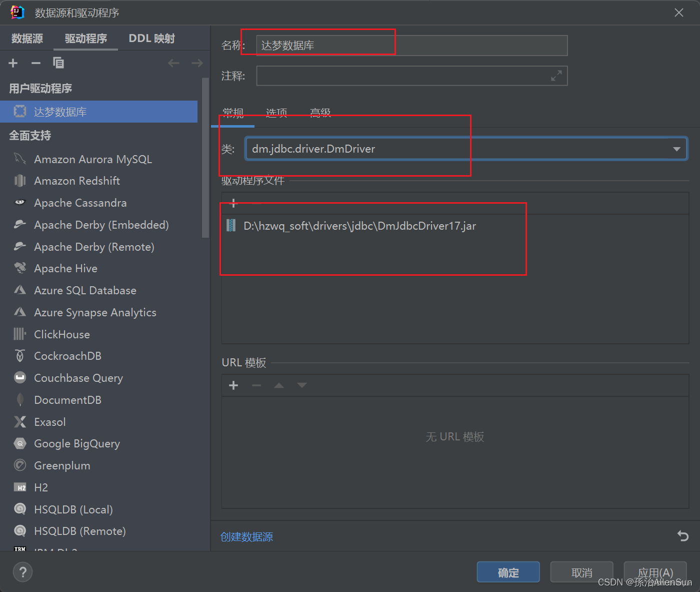Screen dimensions: 700x592
Task: Click the Amazon Aurora MySQL icon
Action: 20,159
